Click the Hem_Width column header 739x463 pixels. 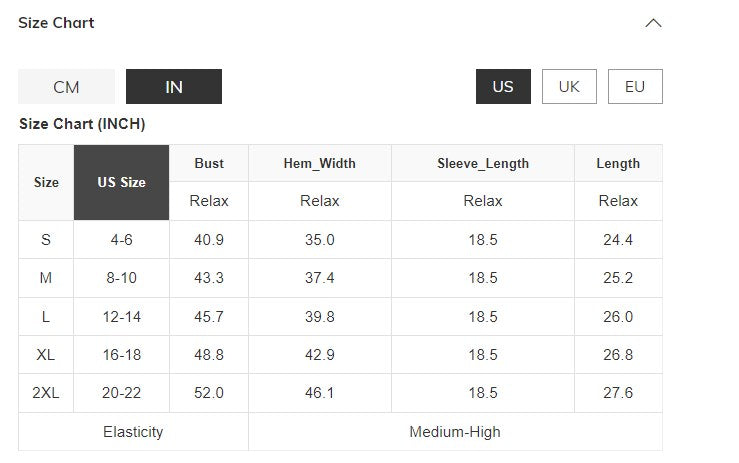(x=320, y=163)
